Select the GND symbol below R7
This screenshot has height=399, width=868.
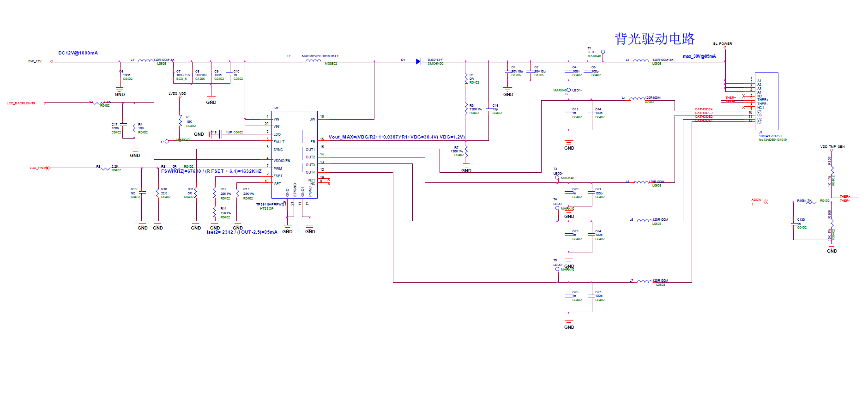[x=466, y=169]
